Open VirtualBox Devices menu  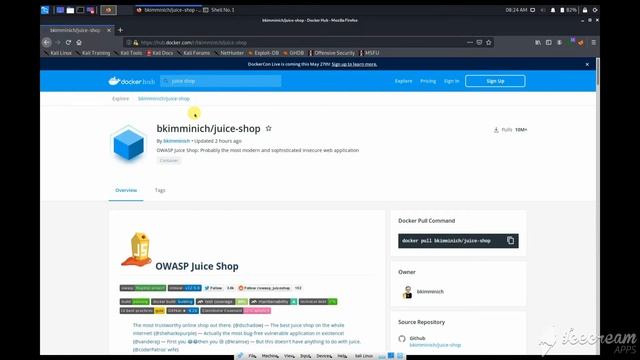point(324,356)
